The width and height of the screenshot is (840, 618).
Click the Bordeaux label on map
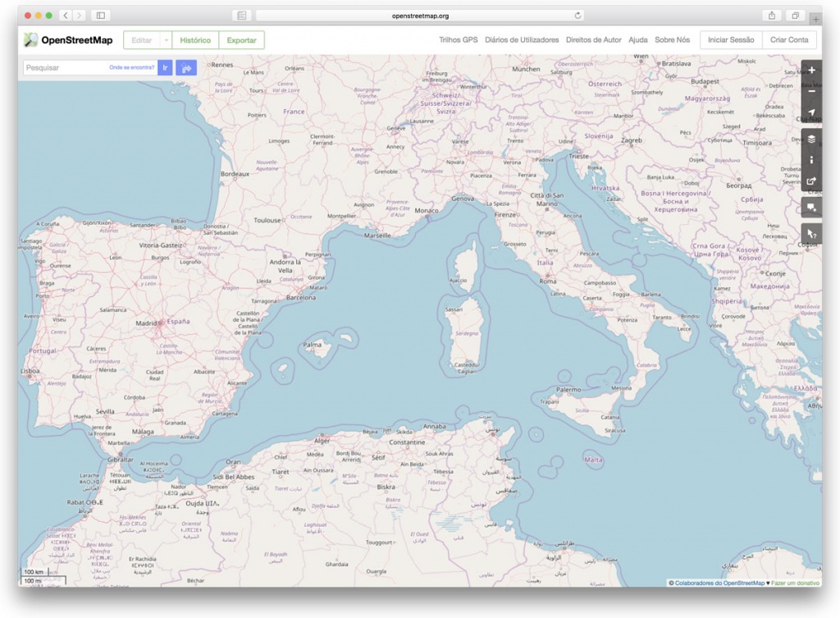pyautogui.click(x=235, y=174)
